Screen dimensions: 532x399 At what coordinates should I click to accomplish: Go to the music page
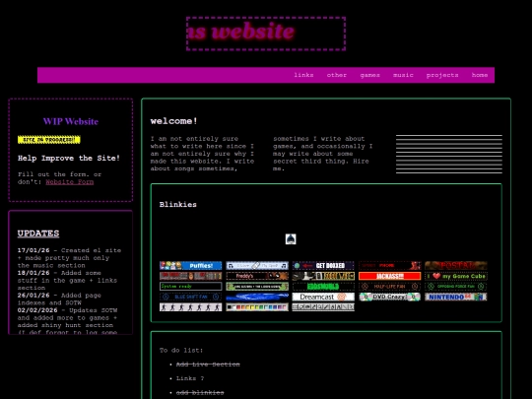coord(403,75)
